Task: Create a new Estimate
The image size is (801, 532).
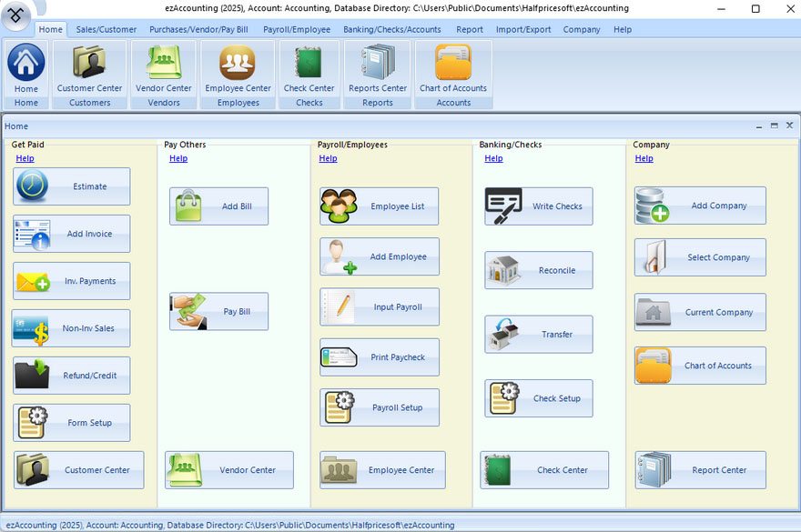Action: [x=72, y=186]
